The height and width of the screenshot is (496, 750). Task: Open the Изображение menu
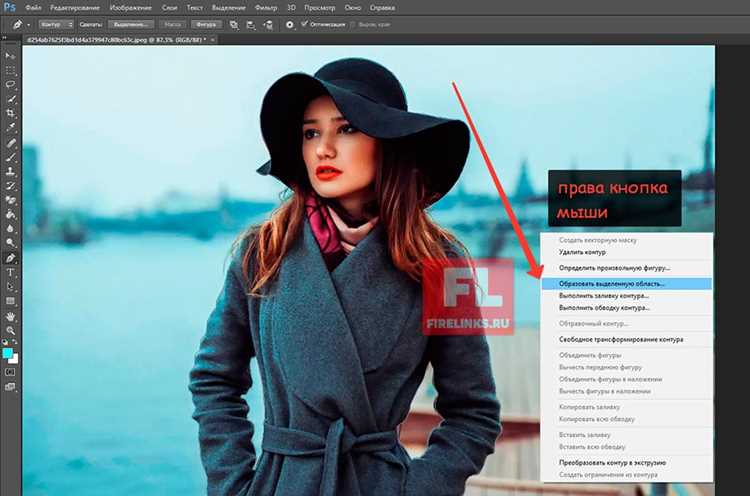tap(131, 8)
